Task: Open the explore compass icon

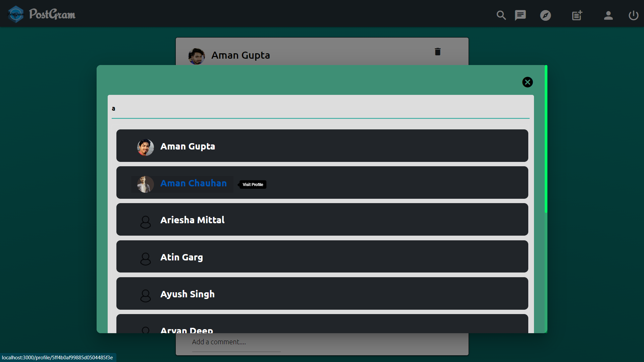Action: tap(545, 15)
